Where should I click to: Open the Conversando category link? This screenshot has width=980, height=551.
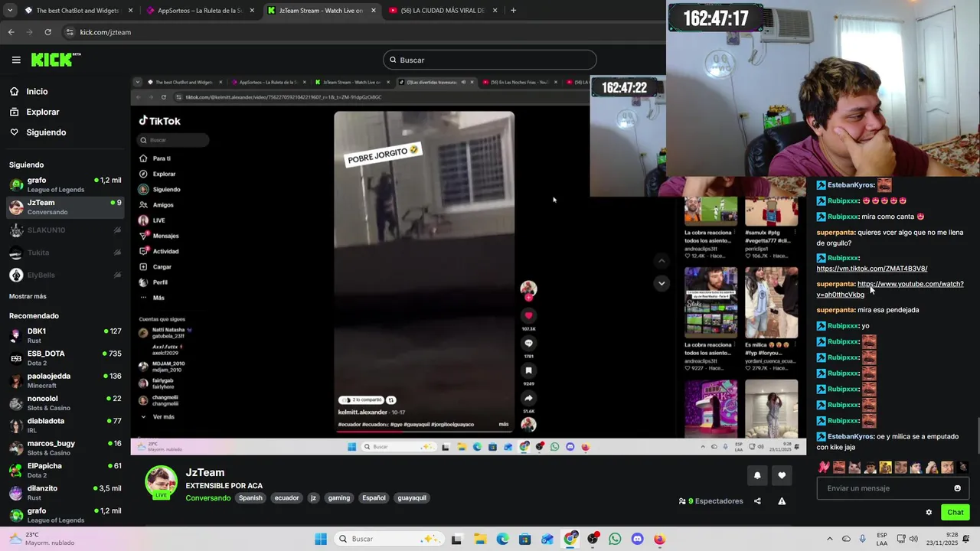(x=207, y=498)
